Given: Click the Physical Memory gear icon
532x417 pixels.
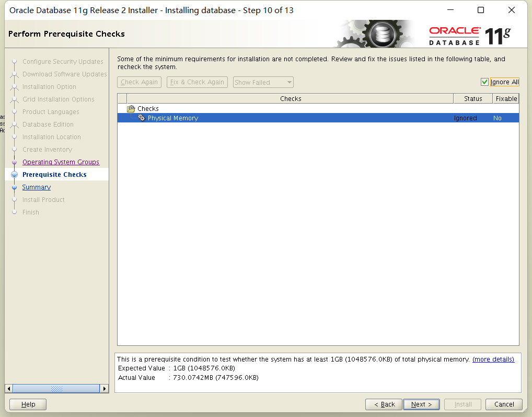Looking at the screenshot, I should pyautogui.click(x=141, y=118).
